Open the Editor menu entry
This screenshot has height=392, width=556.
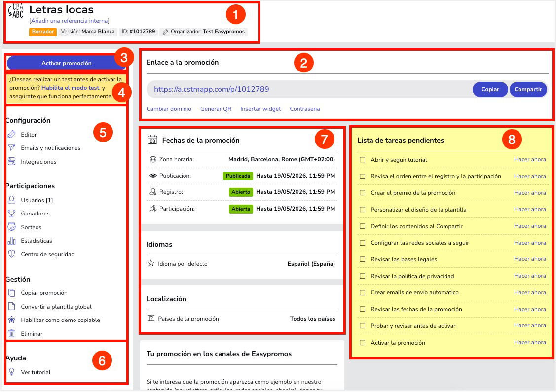tap(29, 135)
